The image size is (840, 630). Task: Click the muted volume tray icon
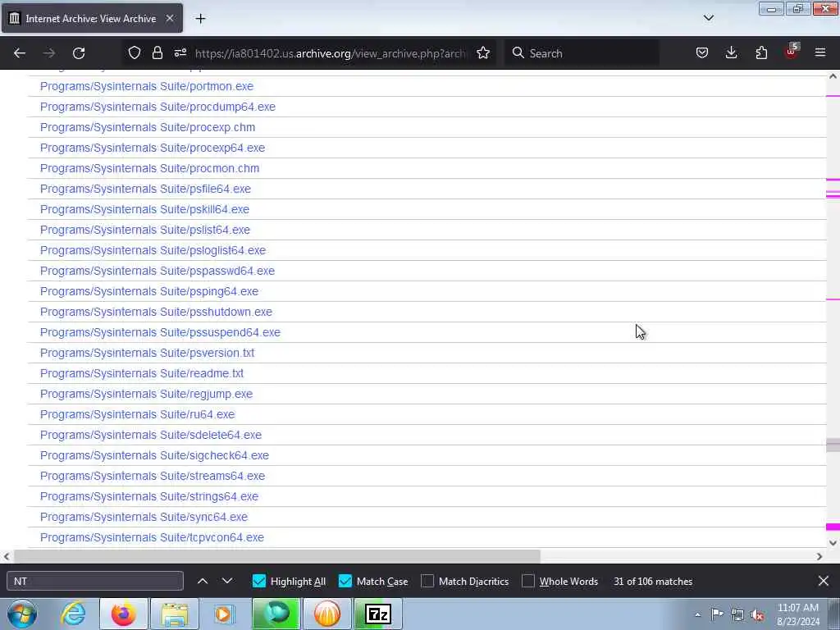(x=757, y=614)
